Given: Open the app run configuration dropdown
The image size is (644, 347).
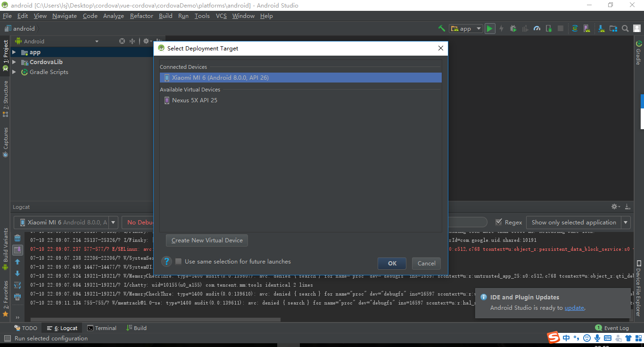Looking at the screenshot, I should click(466, 29).
